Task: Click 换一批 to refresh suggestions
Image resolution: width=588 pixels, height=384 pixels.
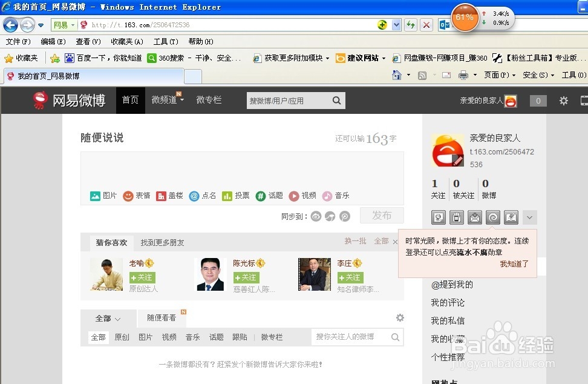Action: [x=355, y=241]
